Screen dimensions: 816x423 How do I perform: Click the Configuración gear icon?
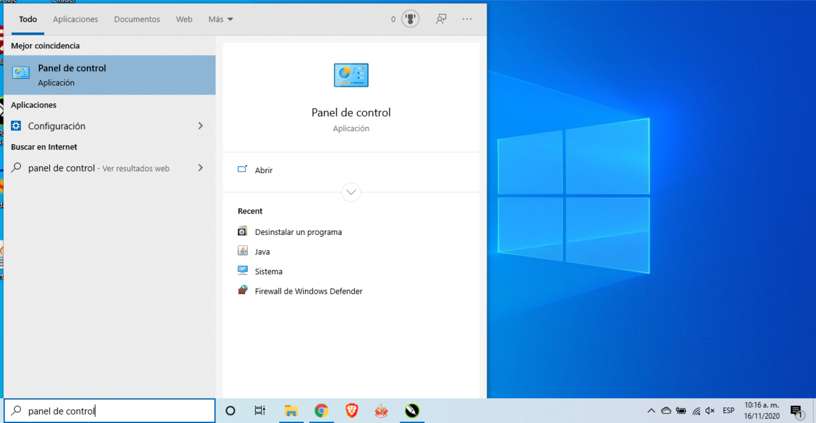(16, 125)
